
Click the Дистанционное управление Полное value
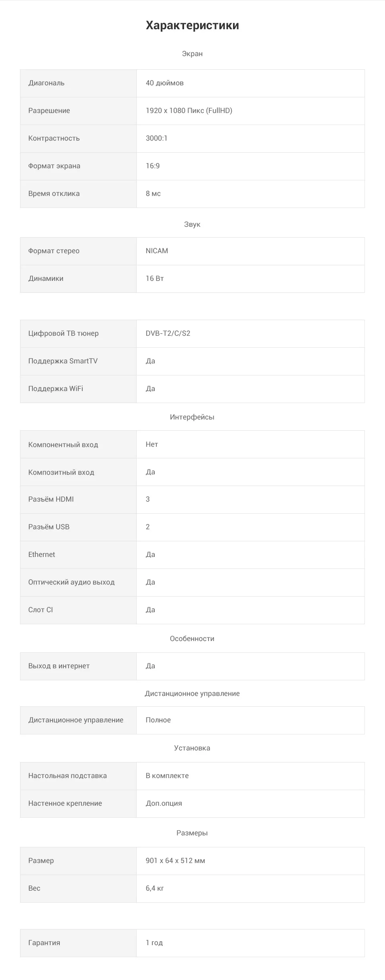point(158,720)
